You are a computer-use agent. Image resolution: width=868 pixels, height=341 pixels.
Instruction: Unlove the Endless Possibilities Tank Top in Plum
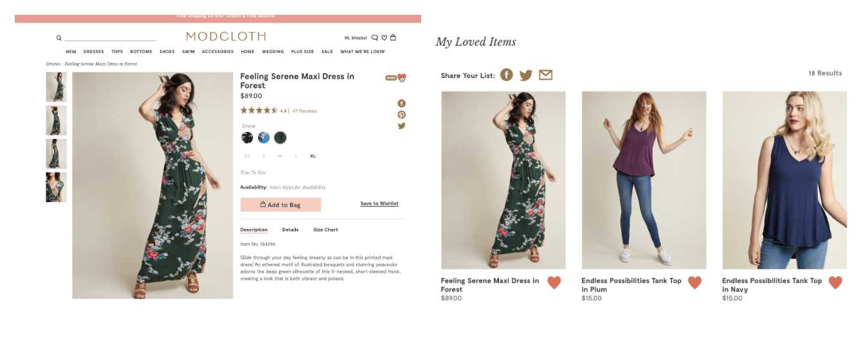694,282
